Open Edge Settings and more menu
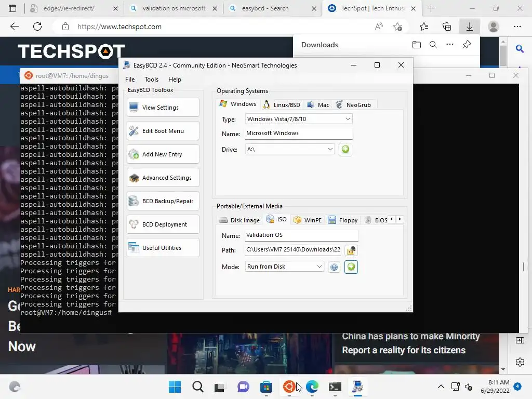Viewport: 532px width, 399px height. (x=517, y=26)
